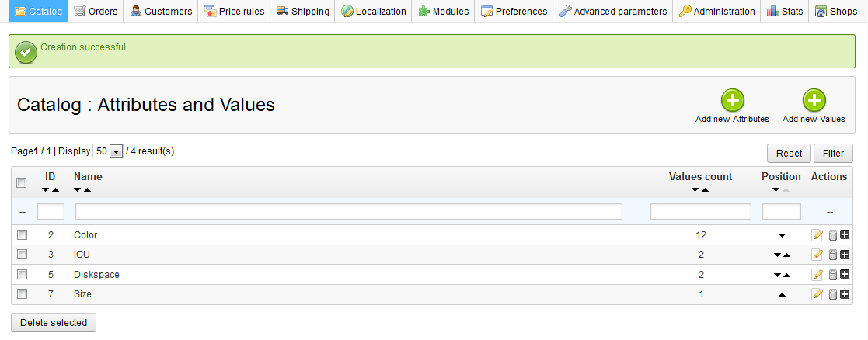Click the edit pencil icon for Color
This screenshot has height=340, width=868.
point(817,235)
